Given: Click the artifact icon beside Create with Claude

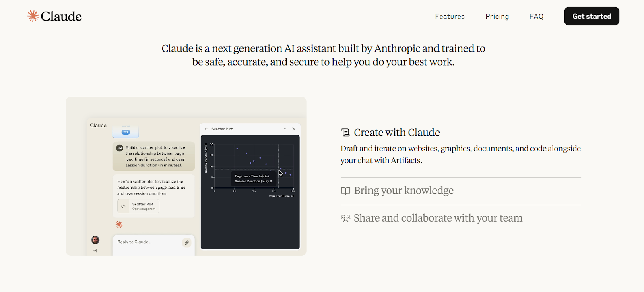Looking at the screenshot, I should pyautogui.click(x=345, y=133).
